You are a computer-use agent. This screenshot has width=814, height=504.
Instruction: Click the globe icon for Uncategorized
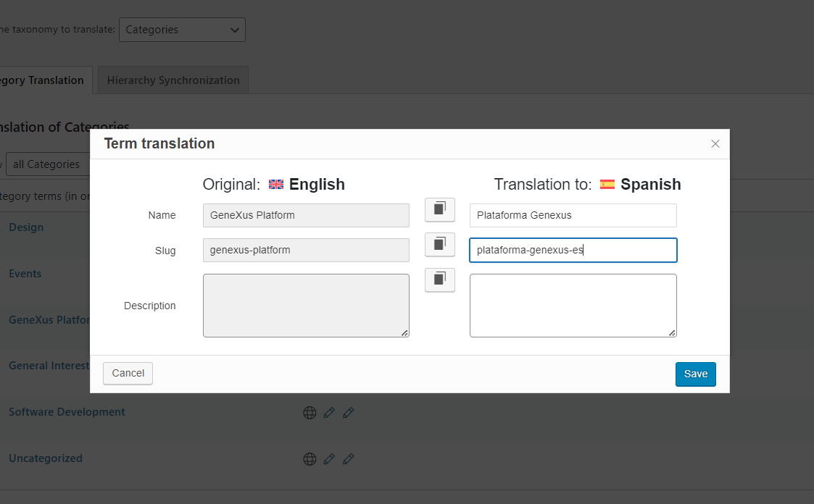pos(310,459)
